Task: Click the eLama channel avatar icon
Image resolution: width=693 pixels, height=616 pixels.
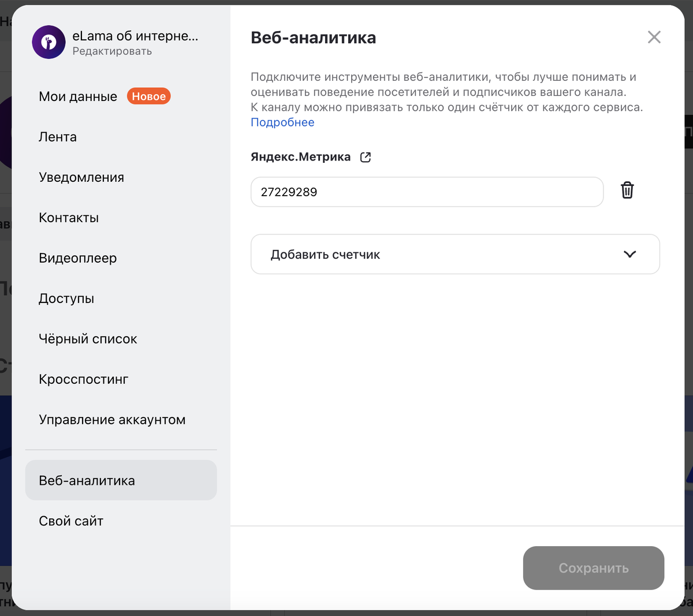Action: coord(49,42)
